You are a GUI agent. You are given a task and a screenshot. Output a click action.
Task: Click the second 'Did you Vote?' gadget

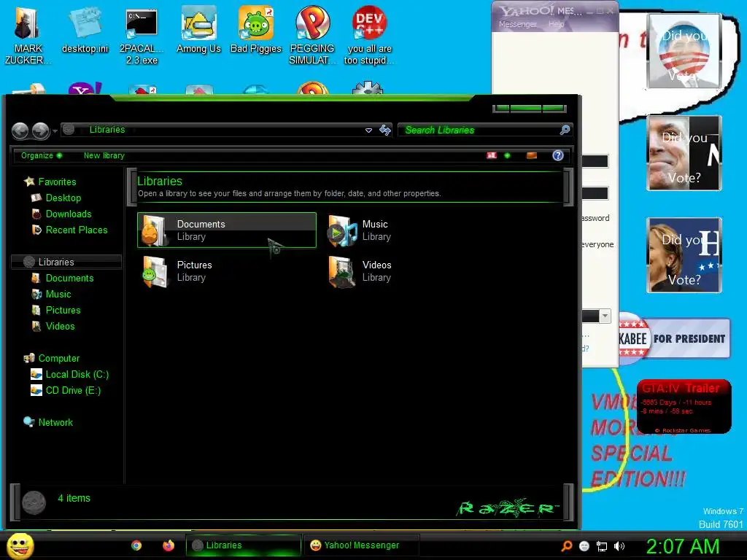click(684, 153)
